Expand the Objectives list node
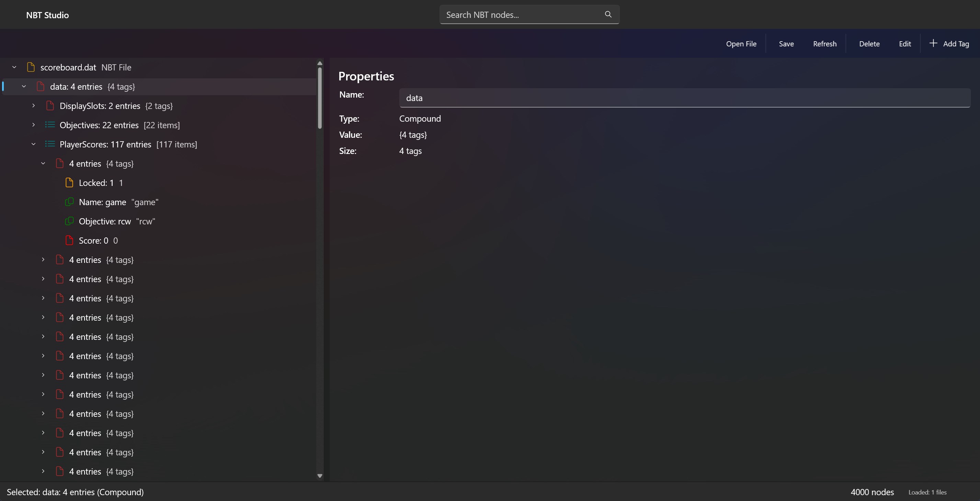The height and width of the screenshot is (501, 980). click(33, 125)
